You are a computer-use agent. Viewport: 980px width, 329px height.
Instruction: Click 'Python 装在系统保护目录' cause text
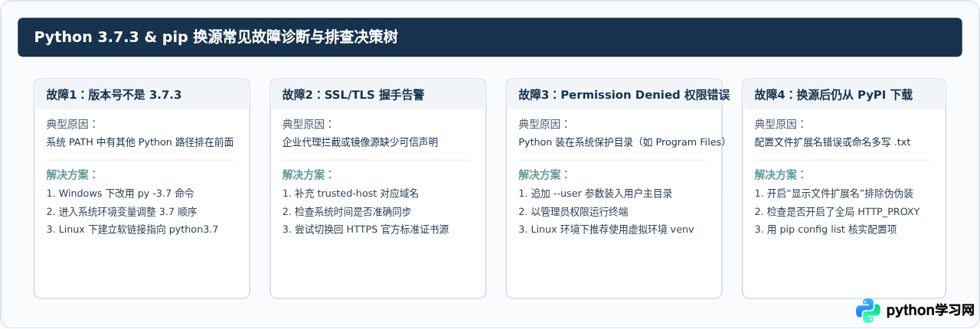coord(622,142)
